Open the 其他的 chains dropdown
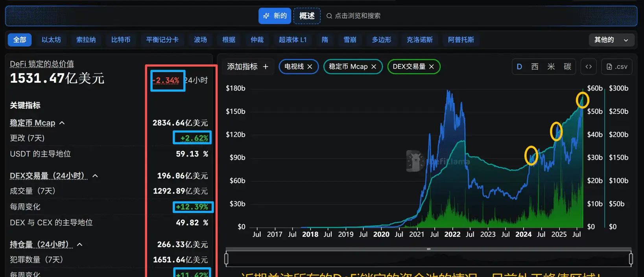Image resolution: width=644 pixels, height=277 pixels. pyautogui.click(x=611, y=40)
